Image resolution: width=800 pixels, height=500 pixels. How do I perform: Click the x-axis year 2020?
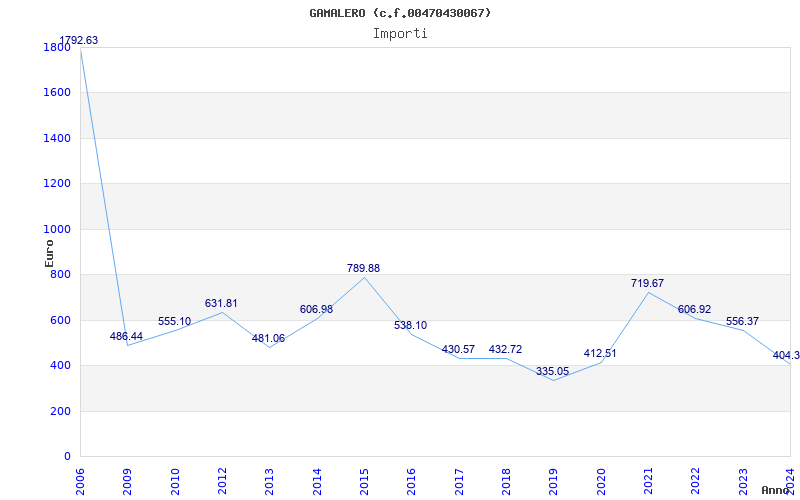click(601, 482)
